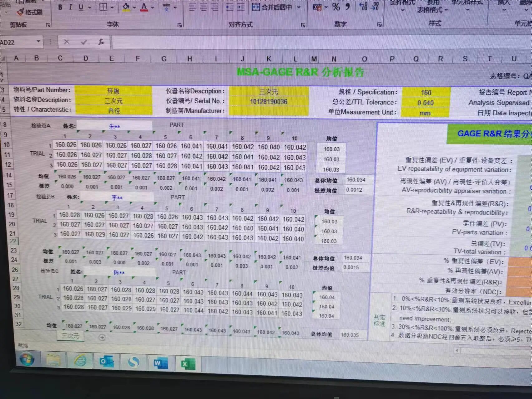This screenshot has height=399, width=532.
Task: Click the Increase Decimal icon
Action: pos(363,6)
